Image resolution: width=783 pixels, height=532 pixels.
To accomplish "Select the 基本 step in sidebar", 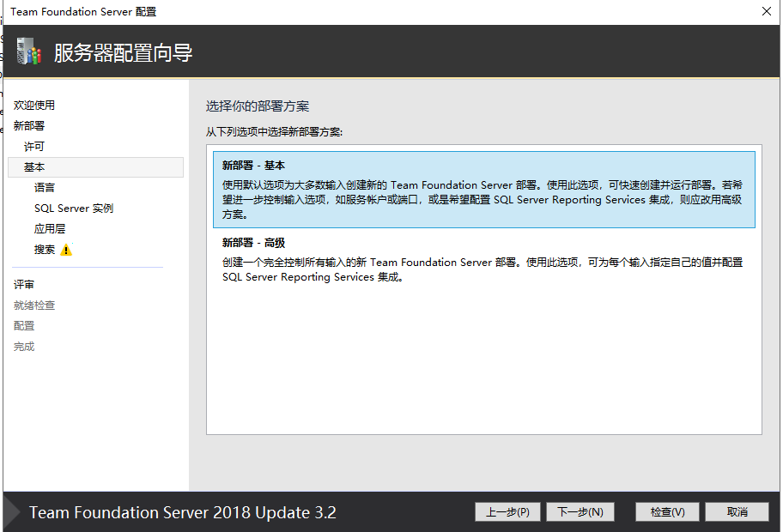I will pyautogui.click(x=96, y=167).
